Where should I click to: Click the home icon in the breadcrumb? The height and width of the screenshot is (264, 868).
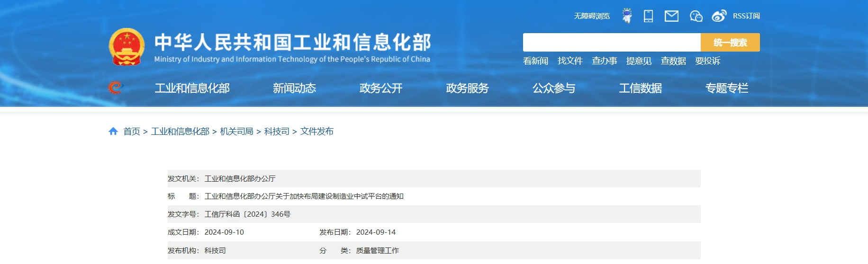point(113,131)
